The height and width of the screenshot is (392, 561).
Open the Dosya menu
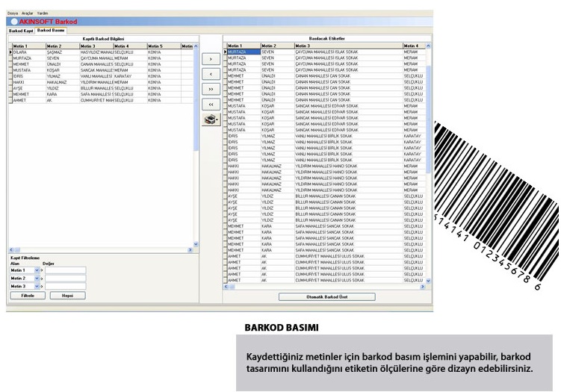(x=13, y=13)
